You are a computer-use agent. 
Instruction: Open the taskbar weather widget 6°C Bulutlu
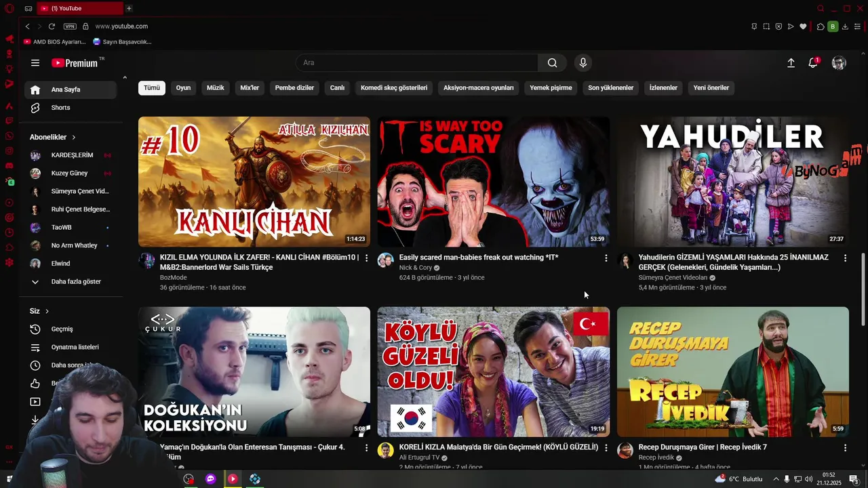point(738,479)
